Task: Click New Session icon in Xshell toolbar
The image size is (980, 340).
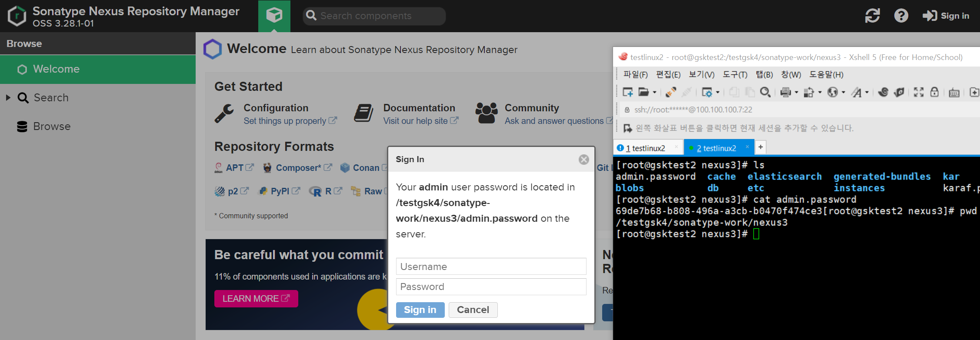Action: coord(627,92)
